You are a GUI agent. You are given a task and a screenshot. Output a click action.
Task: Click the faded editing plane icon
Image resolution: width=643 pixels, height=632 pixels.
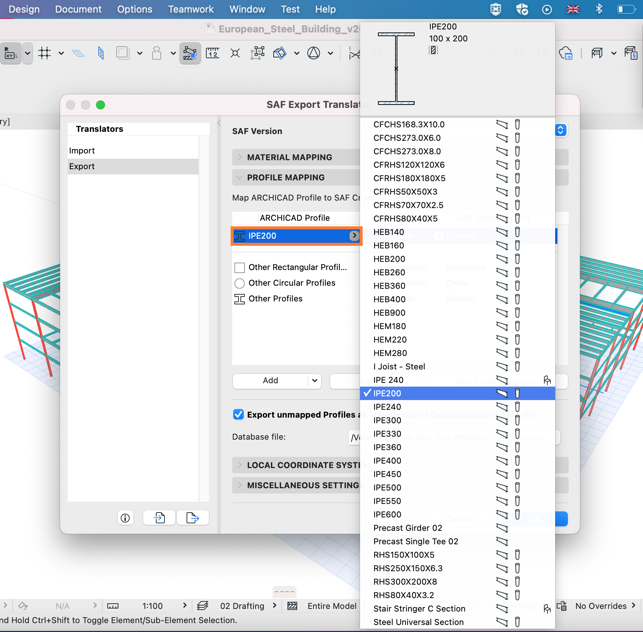pos(78,53)
